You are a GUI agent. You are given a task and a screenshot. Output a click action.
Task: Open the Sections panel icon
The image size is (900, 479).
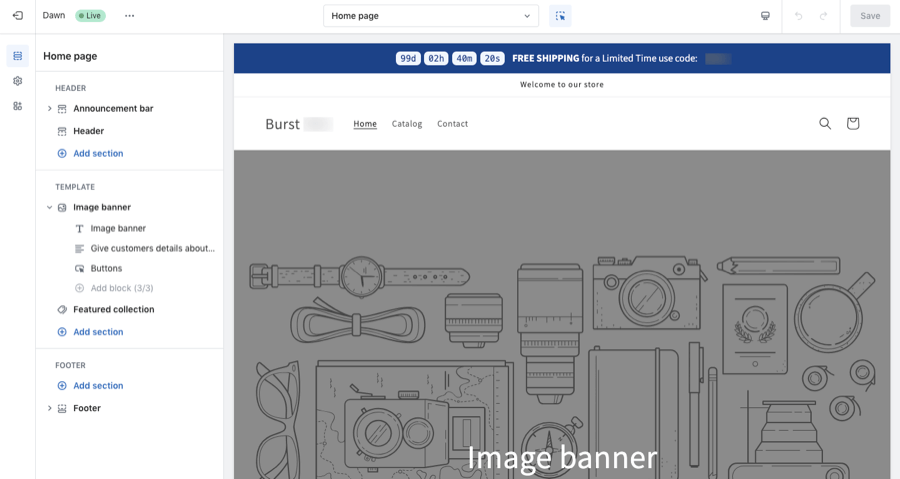coord(17,56)
